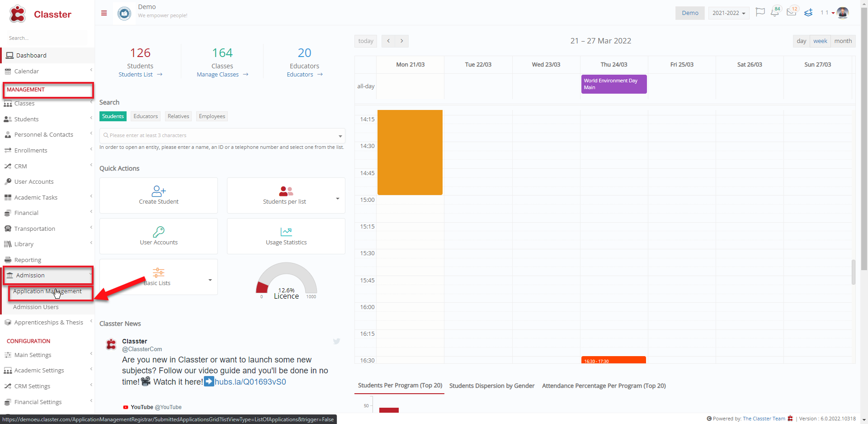Open the flag notifications icon
Image resolution: width=868 pixels, height=424 pixels.
pyautogui.click(x=760, y=12)
